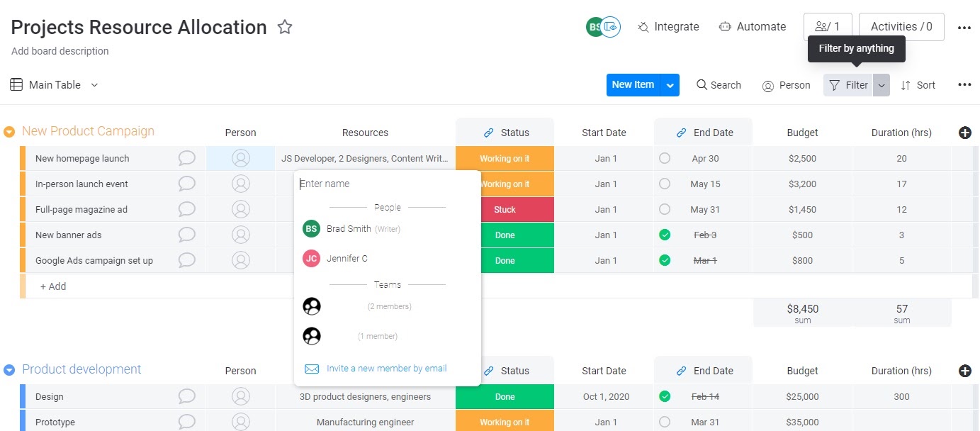Click person avatar in Prototype row
The height and width of the screenshot is (431, 980).
click(x=241, y=422)
